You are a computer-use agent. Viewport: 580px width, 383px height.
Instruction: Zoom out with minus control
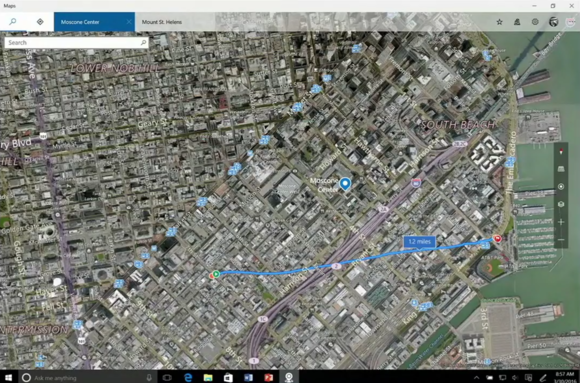561,240
